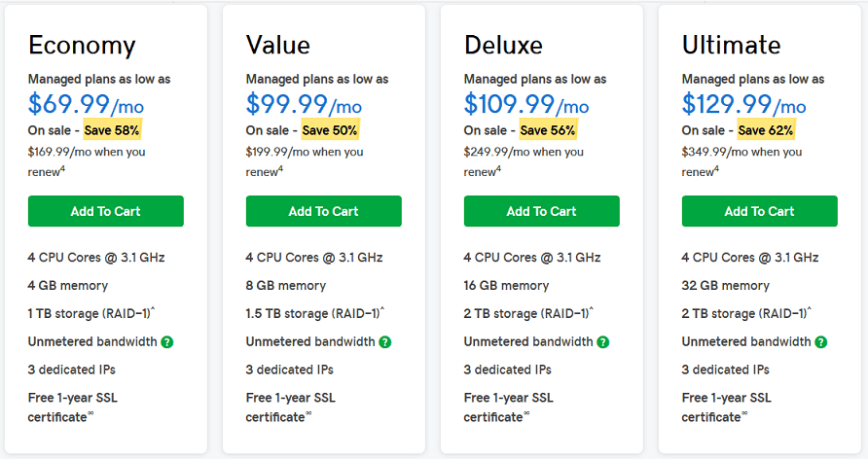This screenshot has width=868, height=459.
Task: Click the Save 62% badge on Ultimate
Action: (x=766, y=130)
